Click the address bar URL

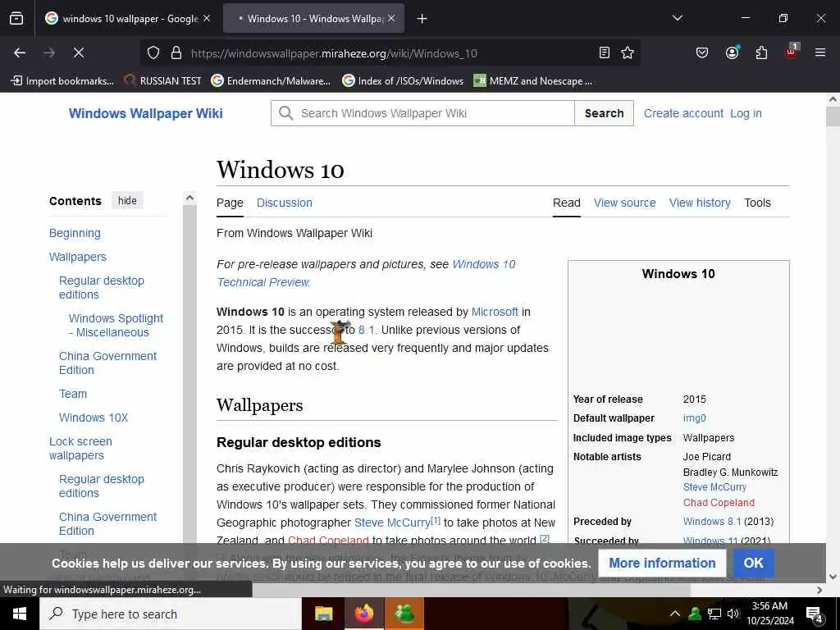click(334, 53)
